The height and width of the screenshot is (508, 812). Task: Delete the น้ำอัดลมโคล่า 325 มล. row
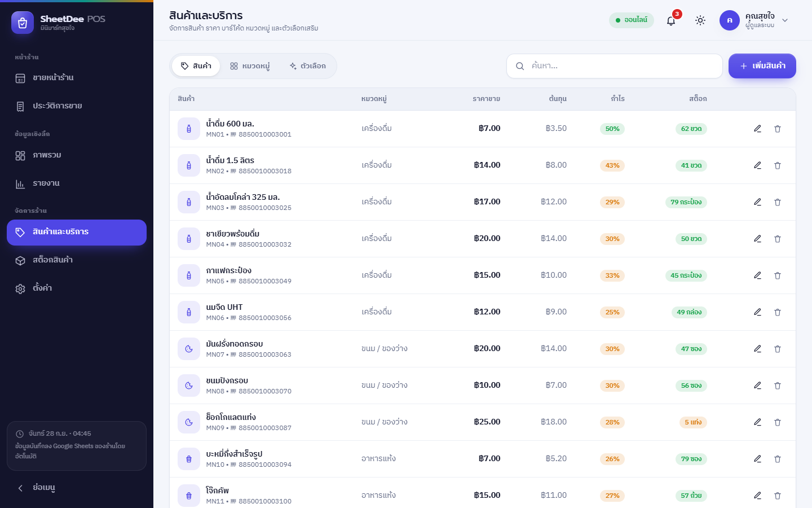(778, 202)
